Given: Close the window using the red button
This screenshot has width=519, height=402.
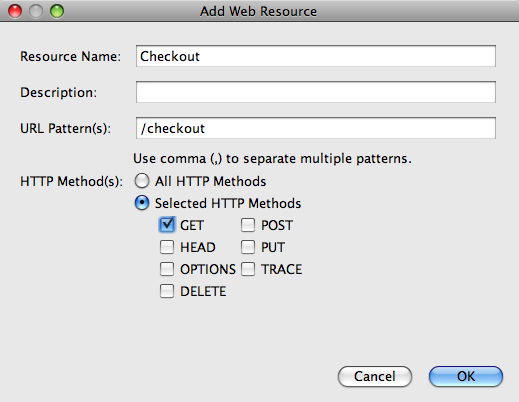Looking at the screenshot, I should (x=15, y=11).
